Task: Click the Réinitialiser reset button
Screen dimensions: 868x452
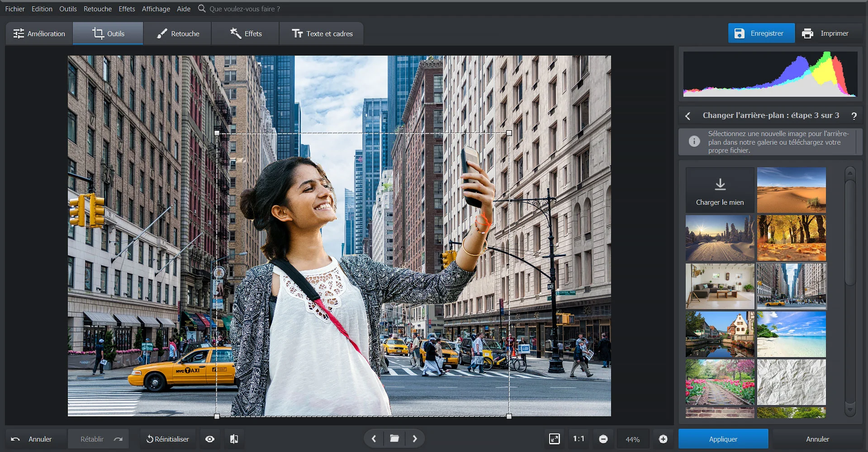Action: pyautogui.click(x=168, y=439)
